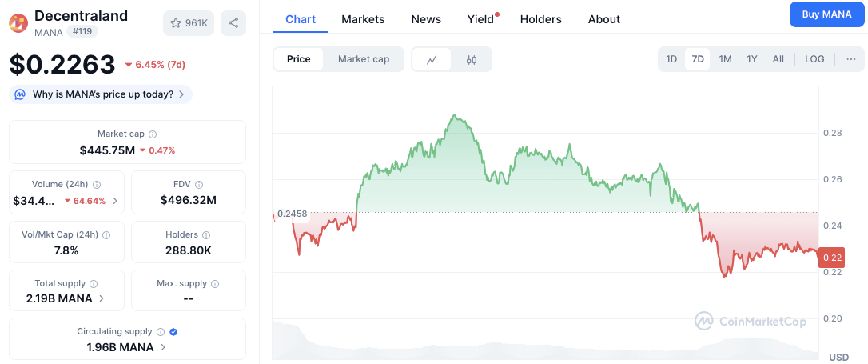Click the Holders info icon
868x364 pixels.
click(x=206, y=235)
